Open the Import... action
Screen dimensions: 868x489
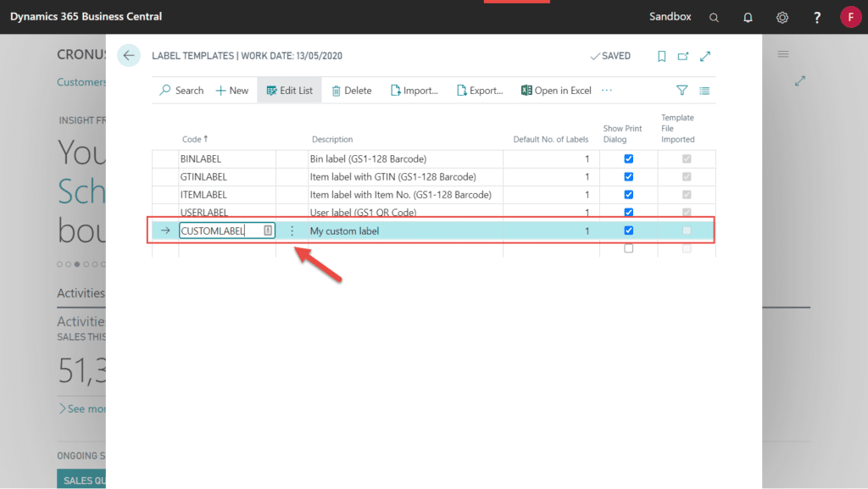[x=415, y=90]
